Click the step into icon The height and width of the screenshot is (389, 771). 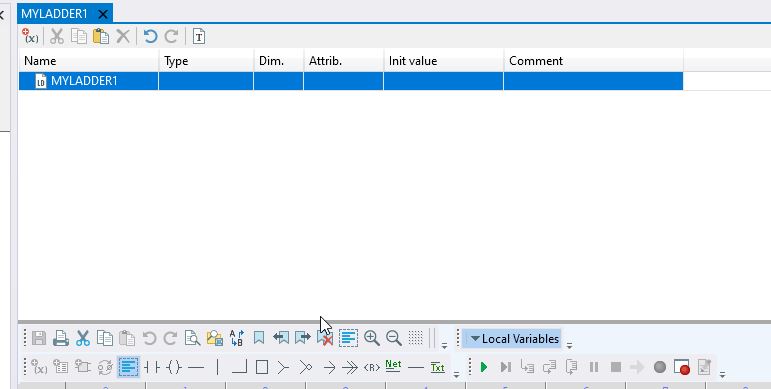pos(528,367)
